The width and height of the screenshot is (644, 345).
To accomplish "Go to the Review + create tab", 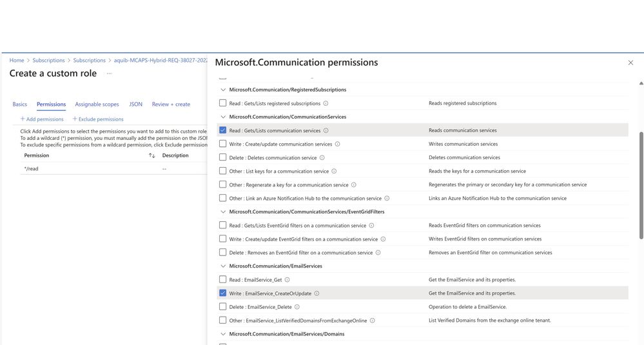I will click(171, 104).
